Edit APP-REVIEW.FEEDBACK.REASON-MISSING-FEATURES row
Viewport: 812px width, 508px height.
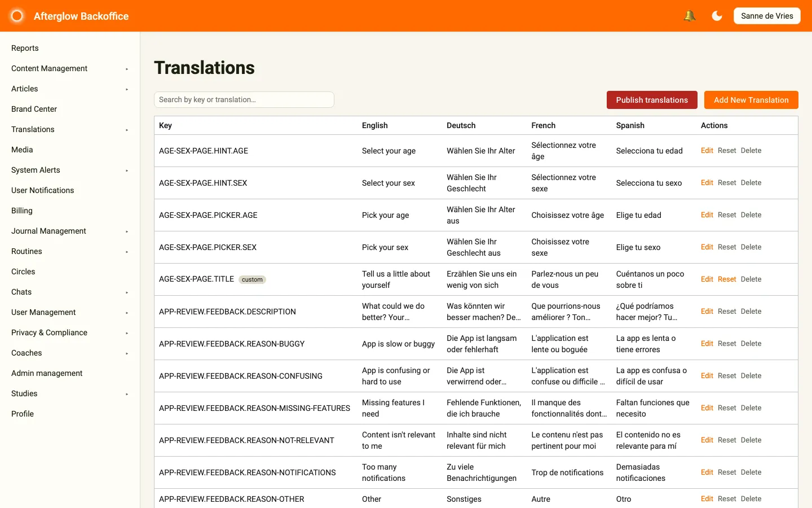(707, 408)
